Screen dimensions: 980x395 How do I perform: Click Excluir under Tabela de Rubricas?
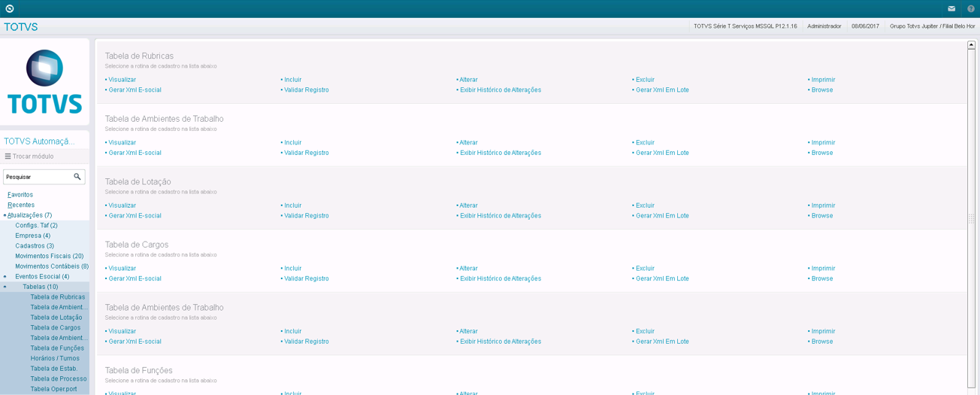pyautogui.click(x=643, y=80)
